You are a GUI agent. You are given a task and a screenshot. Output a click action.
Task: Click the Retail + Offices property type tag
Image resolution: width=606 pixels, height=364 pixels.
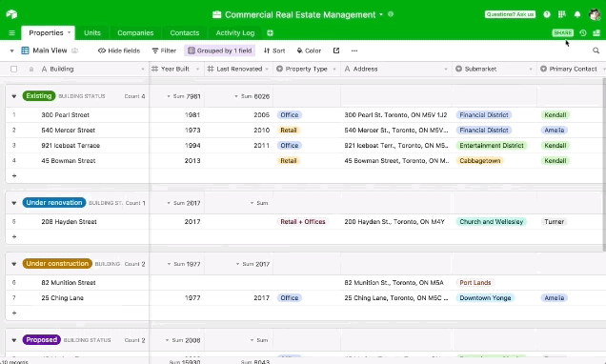click(303, 222)
